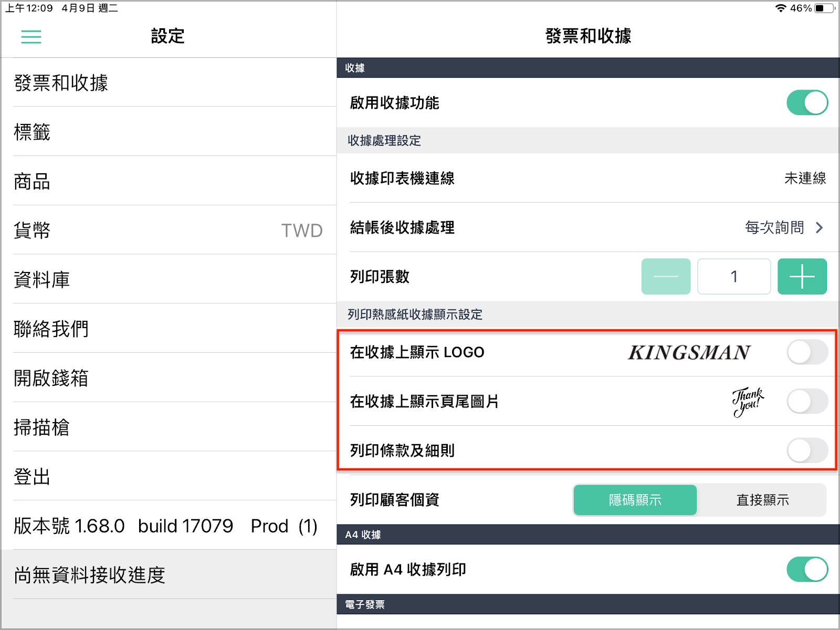Open 結帳後收據處理 chevron options
Image resolution: width=840 pixels, height=630 pixels.
click(819, 227)
